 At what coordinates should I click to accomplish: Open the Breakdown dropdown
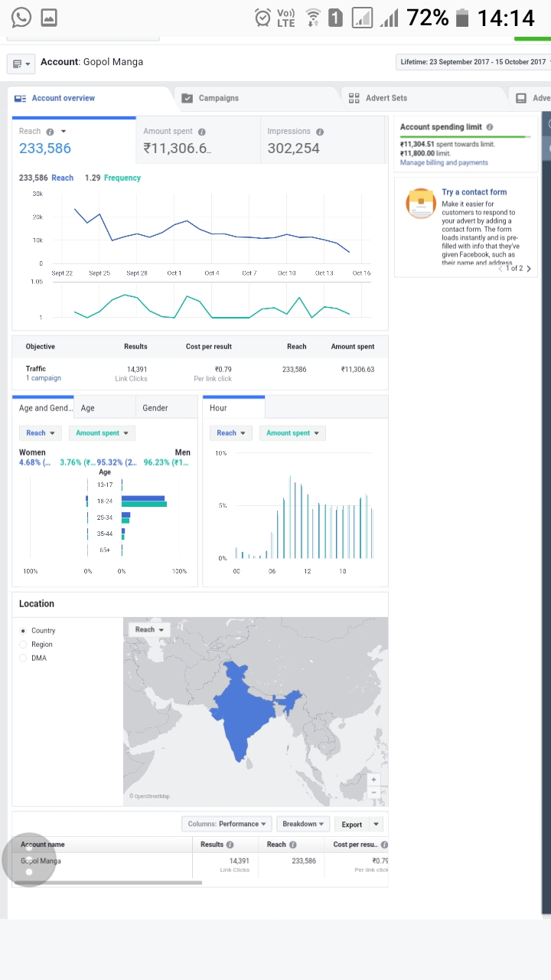pyautogui.click(x=302, y=823)
